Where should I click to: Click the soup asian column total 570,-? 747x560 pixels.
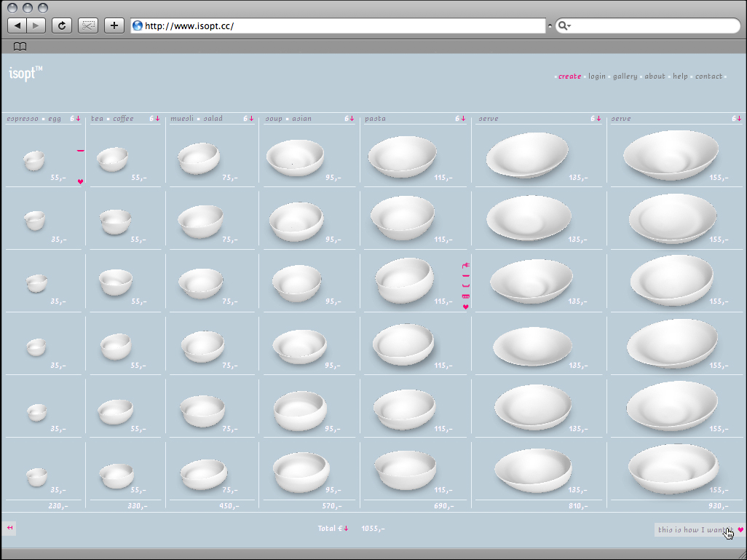coord(332,506)
